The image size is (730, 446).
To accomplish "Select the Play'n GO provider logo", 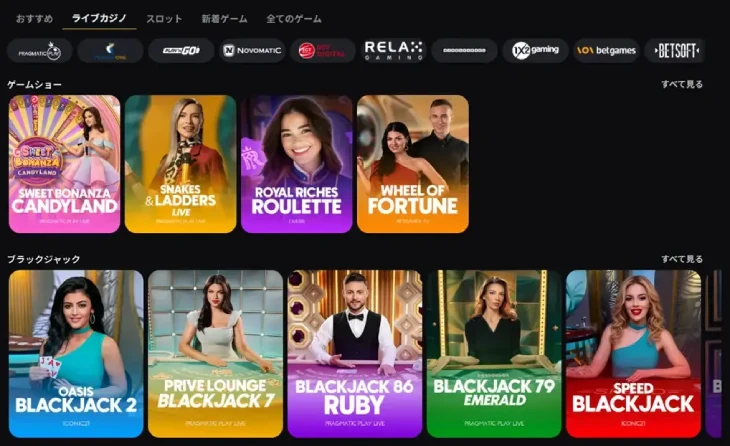I will 181,50.
